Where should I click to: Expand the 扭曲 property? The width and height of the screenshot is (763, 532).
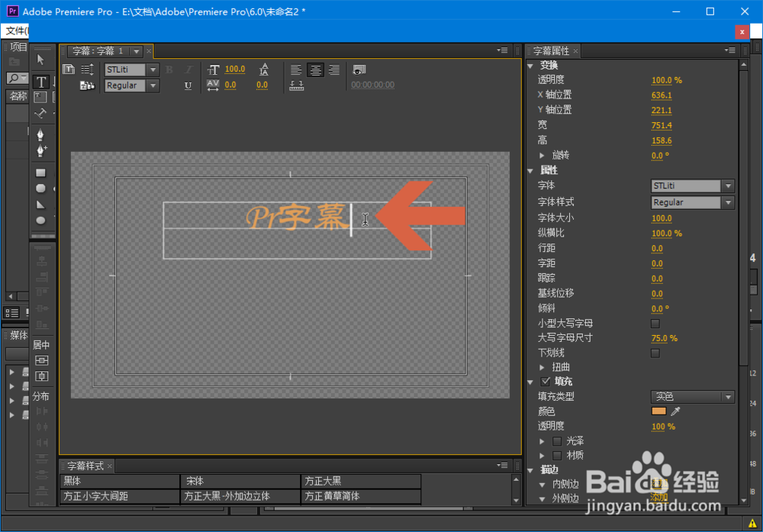[x=542, y=367]
